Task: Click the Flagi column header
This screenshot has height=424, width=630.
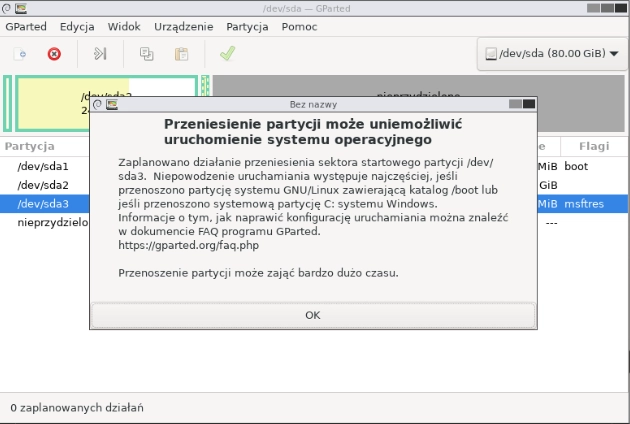Action: (593, 146)
